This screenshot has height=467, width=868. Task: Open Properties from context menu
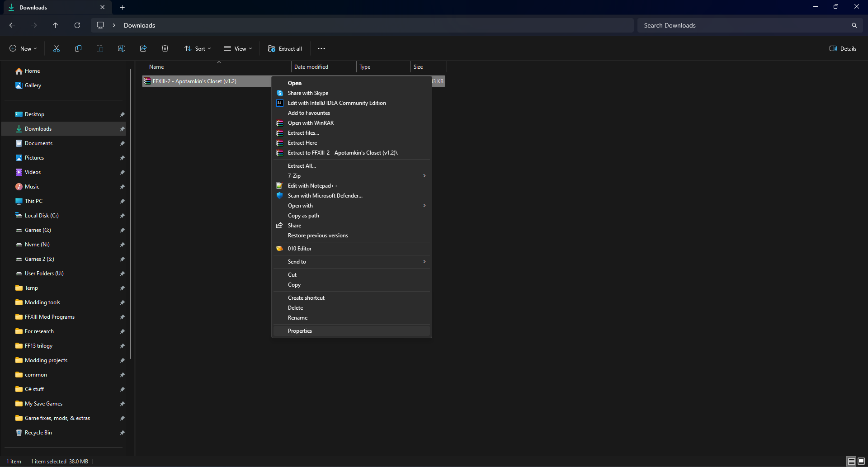coord(352,331)
